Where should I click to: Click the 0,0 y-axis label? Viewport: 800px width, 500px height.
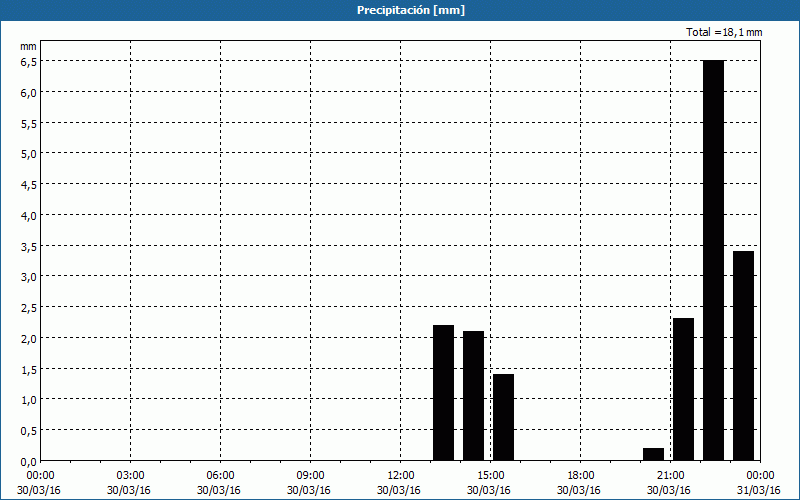coord(28,462)
